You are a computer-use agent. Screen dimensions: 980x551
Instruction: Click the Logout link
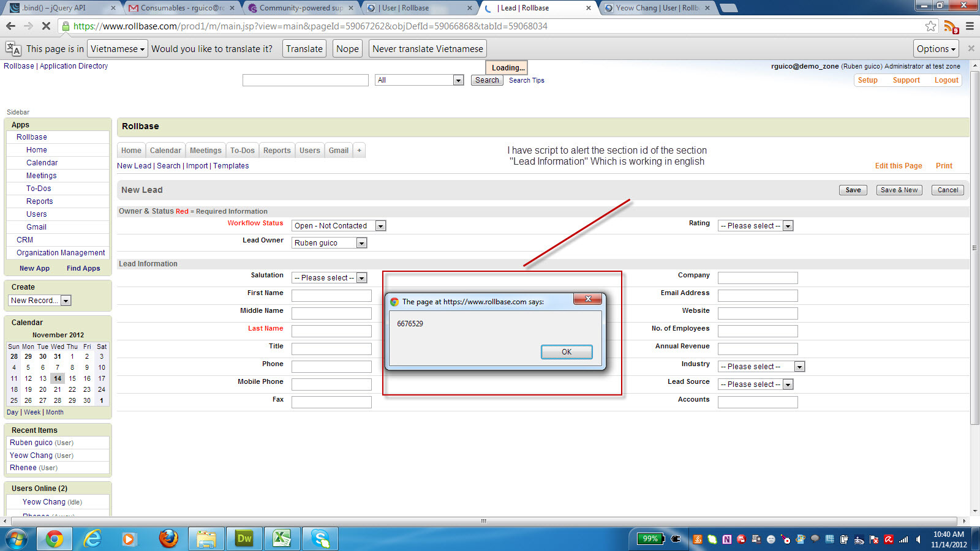[946, 80]
